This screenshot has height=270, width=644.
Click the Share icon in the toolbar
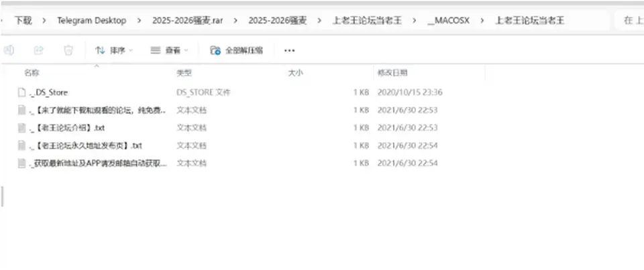coord(39,50)
